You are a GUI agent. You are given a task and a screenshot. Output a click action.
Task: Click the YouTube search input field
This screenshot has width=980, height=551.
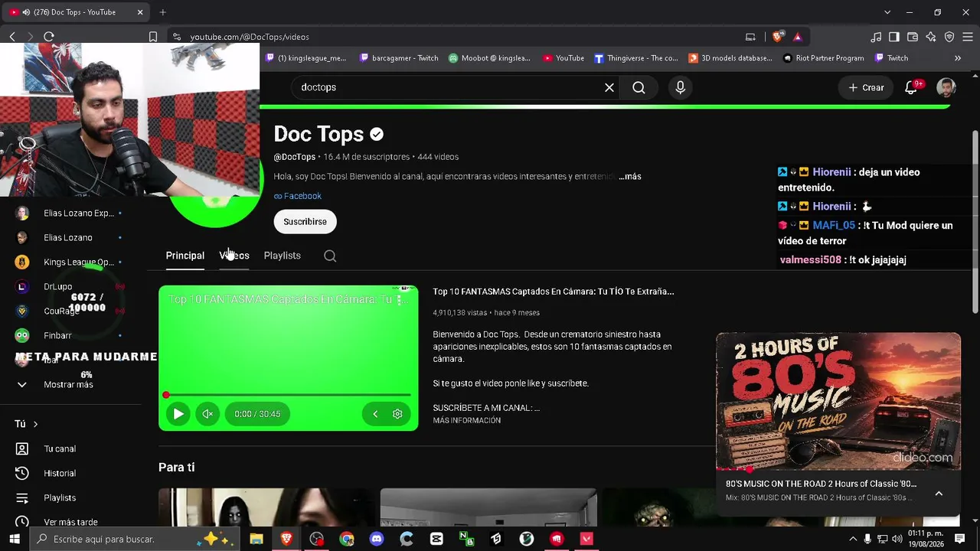pos(448,87)
